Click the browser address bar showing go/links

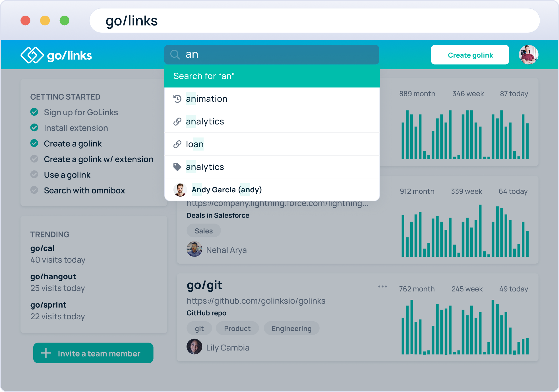point(199,20)
